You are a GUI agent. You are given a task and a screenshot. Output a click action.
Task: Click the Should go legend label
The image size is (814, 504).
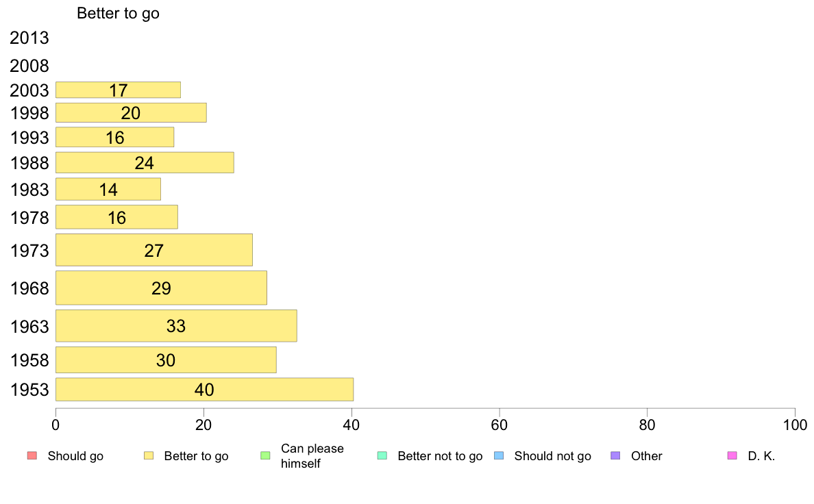75,456
